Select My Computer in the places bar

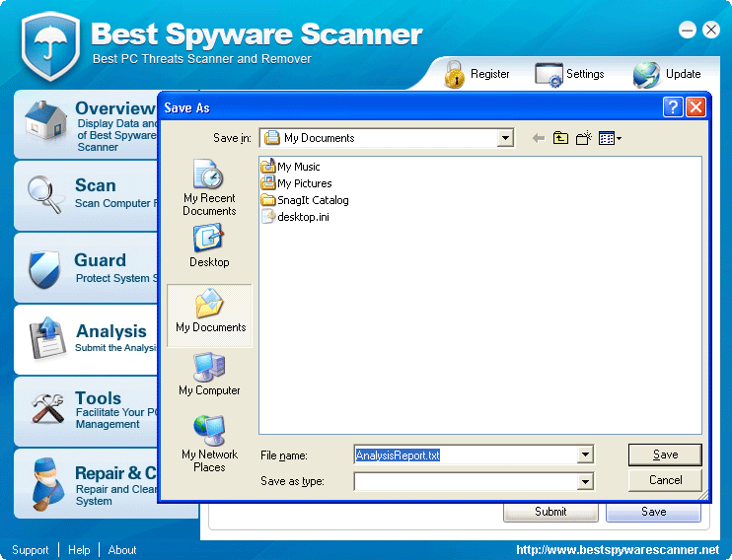[x=209, y=375]
